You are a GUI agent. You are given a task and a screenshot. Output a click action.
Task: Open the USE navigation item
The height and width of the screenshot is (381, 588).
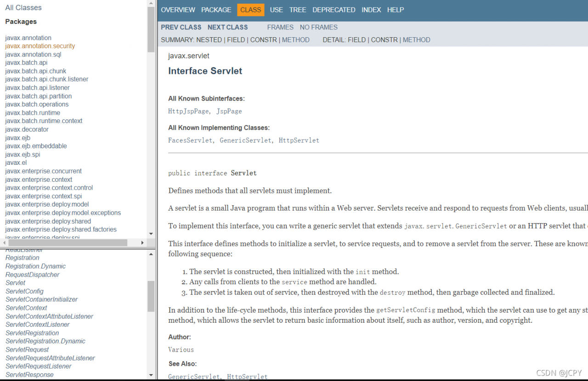point(276,10)
